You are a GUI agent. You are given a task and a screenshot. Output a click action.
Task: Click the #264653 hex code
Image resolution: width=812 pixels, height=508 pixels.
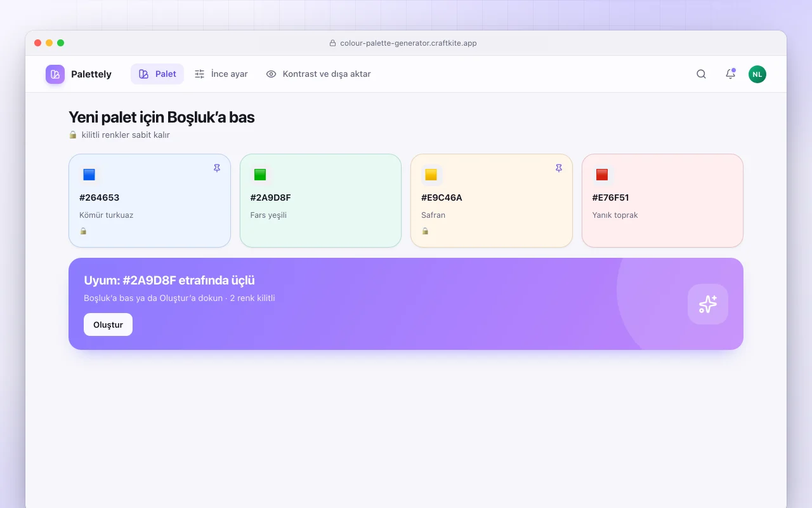tap(100, 197)
